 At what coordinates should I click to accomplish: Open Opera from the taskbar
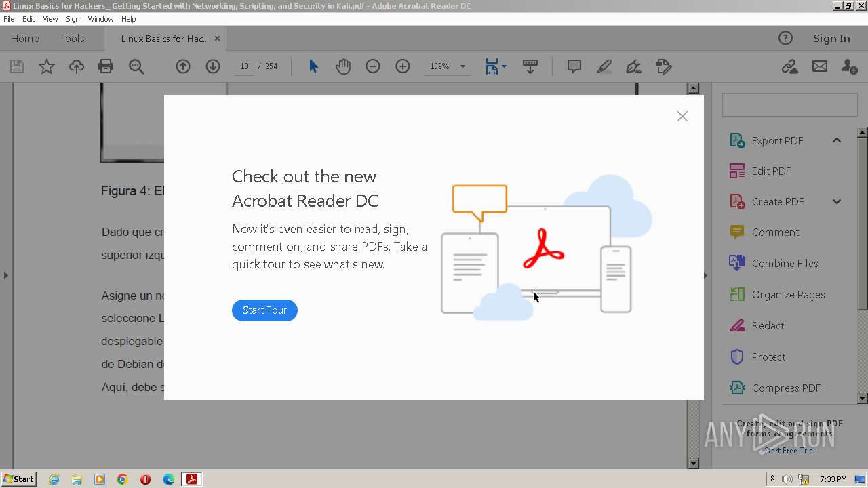coord(145,479)
